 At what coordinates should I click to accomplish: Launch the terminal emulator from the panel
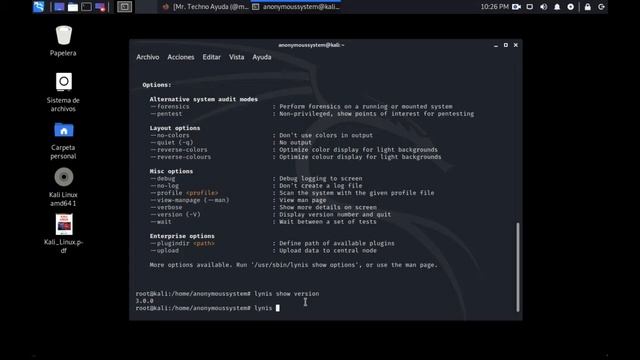(86, 7)
